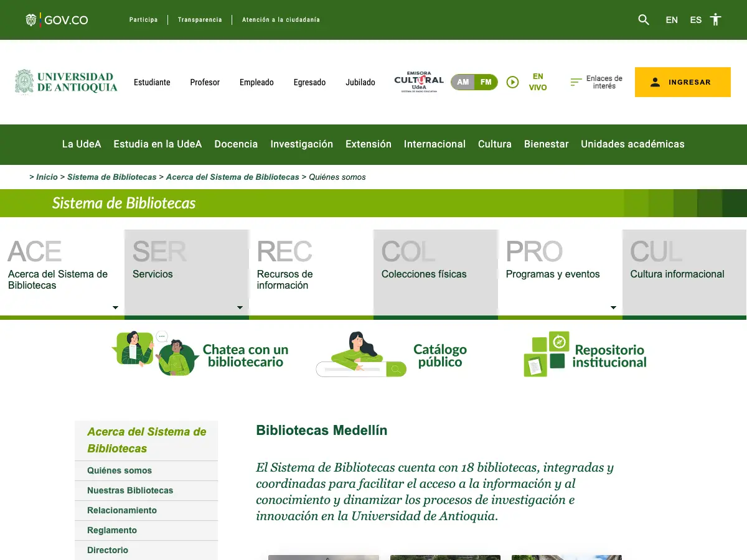
Task: Click the Repositorio institucional squares icon
Action: (546, 354)
